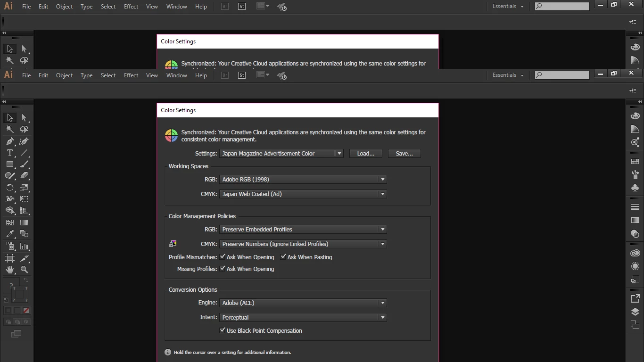This screenshot has height=362, width=644.
Task: Choose the Perspective Grid tool
Action: (x=24, y=211)
